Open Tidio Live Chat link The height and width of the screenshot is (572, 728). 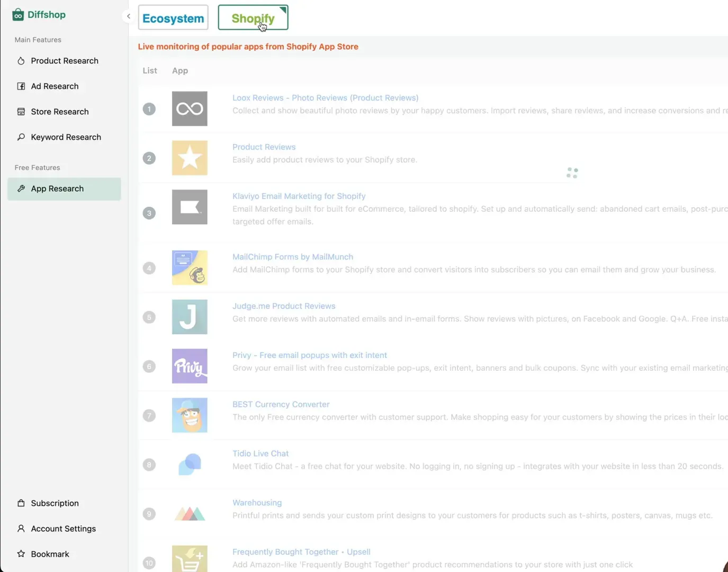click(x=260, y=454)
